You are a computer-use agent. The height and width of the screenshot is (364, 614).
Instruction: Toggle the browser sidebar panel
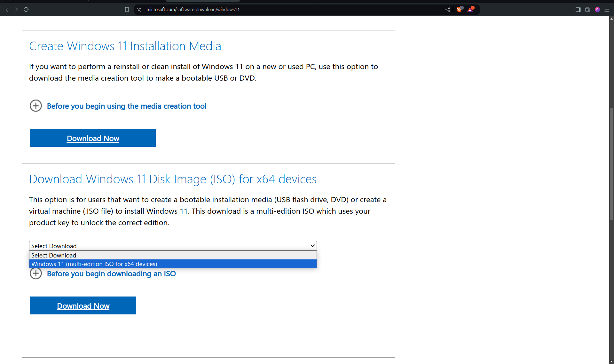coord(578,10)
